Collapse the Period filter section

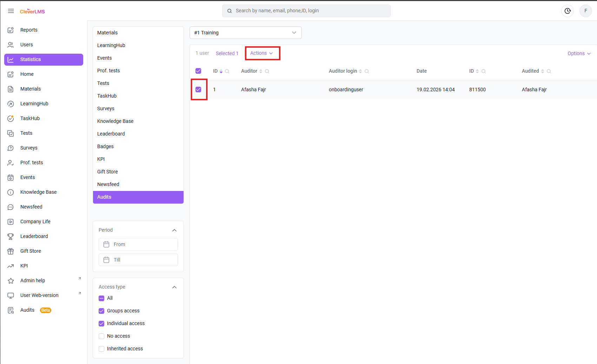174,230
